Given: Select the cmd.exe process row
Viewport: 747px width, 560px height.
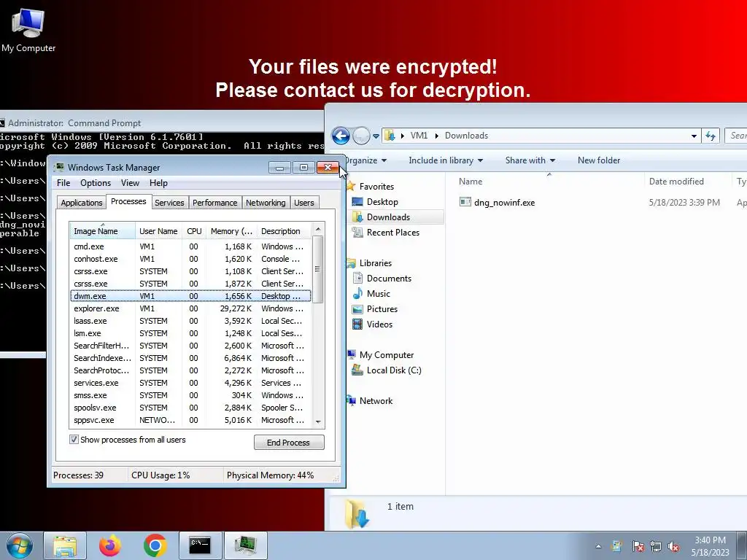Looking at the screenshot, I should [x=190, y=246].
